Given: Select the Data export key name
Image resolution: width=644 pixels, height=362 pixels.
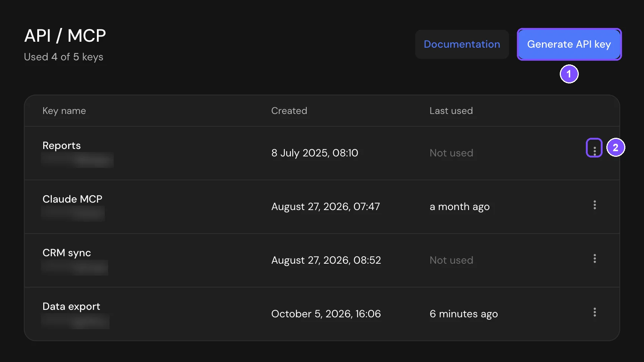Looking at the screenshot, I should click(71, 307).
